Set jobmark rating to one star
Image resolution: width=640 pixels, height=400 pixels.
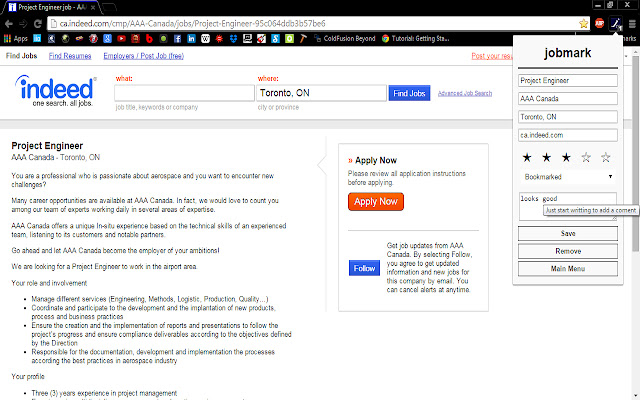(527, 157)
